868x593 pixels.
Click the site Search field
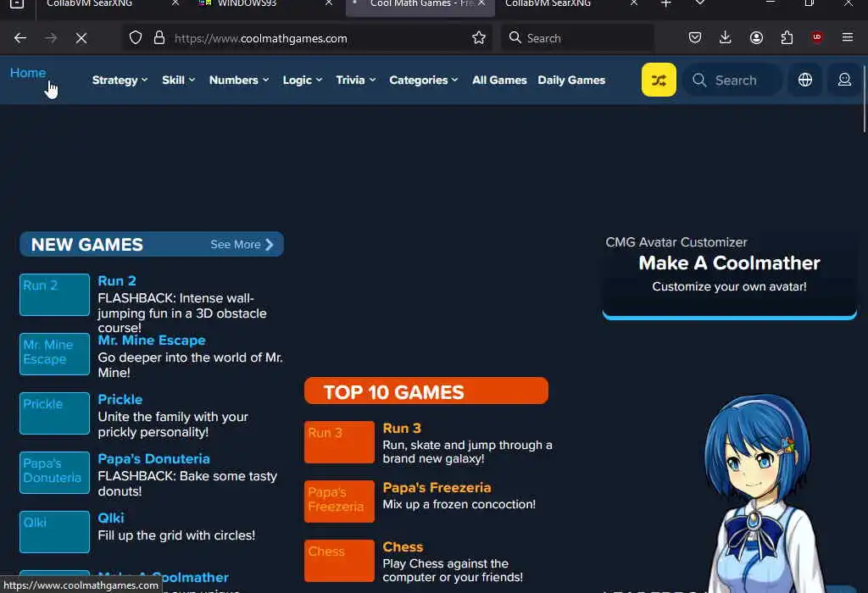tap(733, 80)
